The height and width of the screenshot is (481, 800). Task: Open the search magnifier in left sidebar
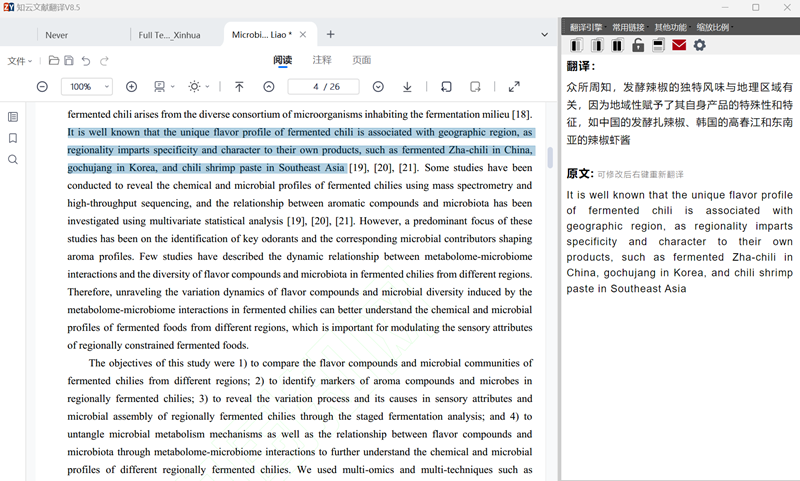(x=13, y=160)
